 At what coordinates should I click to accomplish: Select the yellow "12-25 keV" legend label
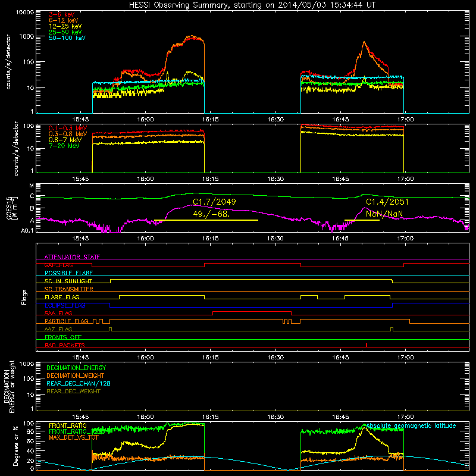(65, 26)
